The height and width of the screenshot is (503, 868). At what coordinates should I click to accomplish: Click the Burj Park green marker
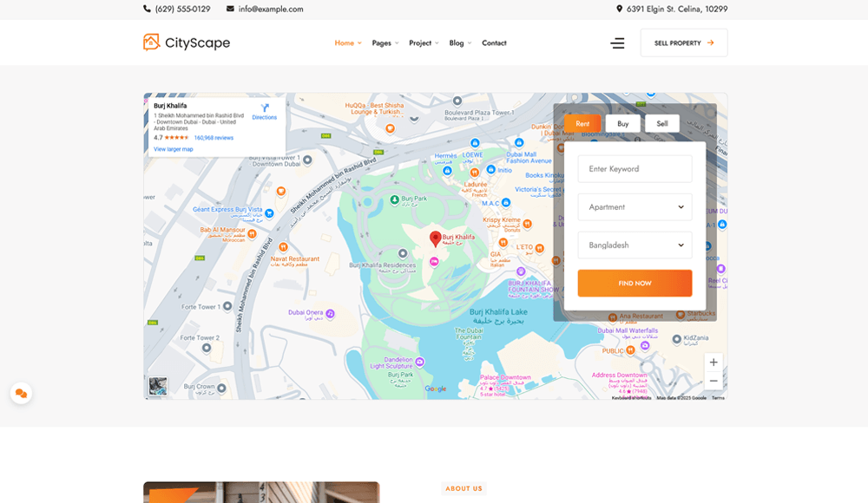[x=395, y=199]
